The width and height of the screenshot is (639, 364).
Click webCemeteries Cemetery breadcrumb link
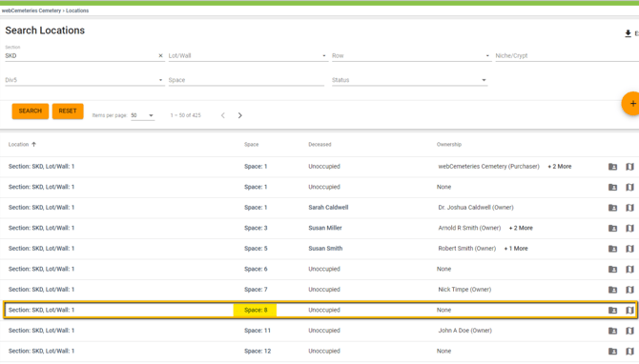pos(31,10)
